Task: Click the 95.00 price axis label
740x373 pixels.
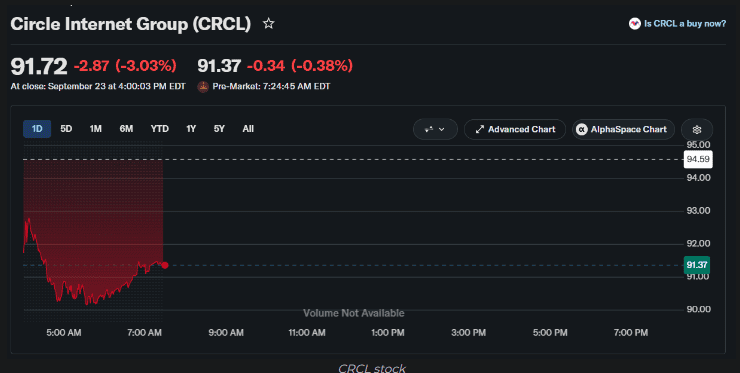Action: point(698,144)
